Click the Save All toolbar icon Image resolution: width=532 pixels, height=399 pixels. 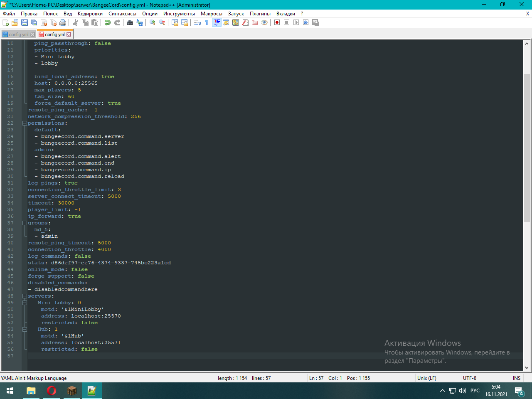(x=34, y=22)
